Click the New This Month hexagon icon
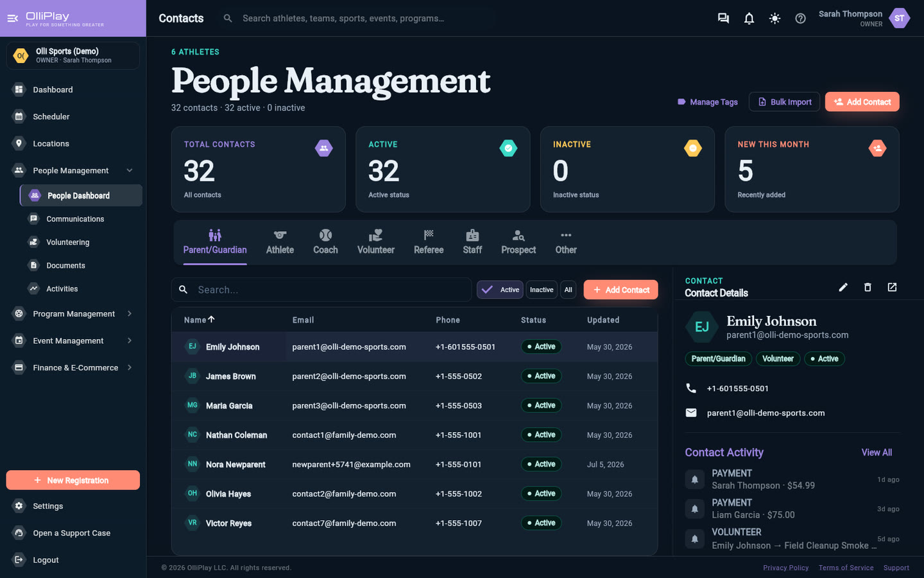The width and height of the screenshot is (924, 578). click(x=877, y=148)
